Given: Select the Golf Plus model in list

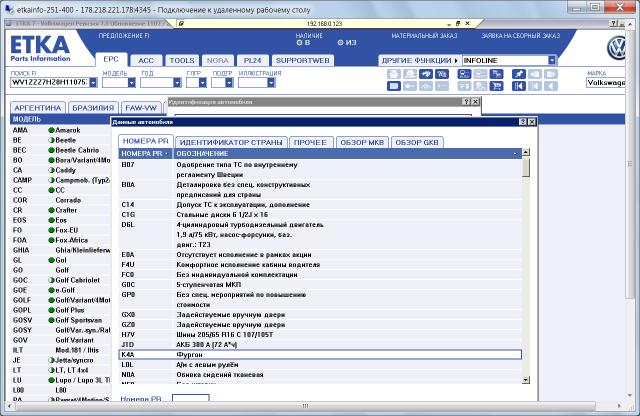Looking at the screenshot, I should (60, 310).
